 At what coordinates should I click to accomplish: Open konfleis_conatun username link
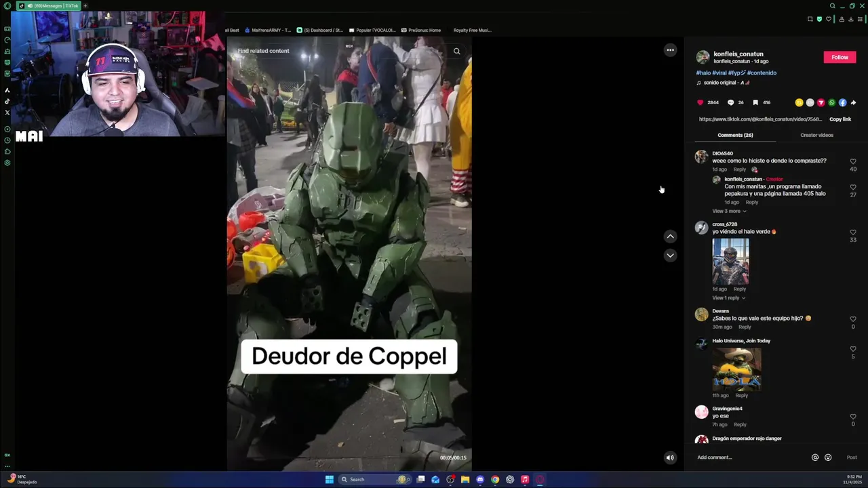[x=738, y=54]
